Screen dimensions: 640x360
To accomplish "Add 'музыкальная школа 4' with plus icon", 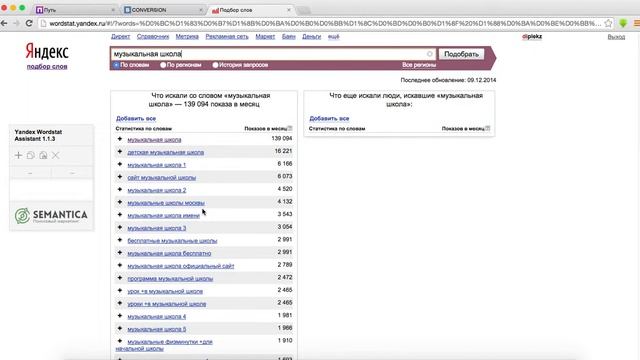I will pos(120,316).
